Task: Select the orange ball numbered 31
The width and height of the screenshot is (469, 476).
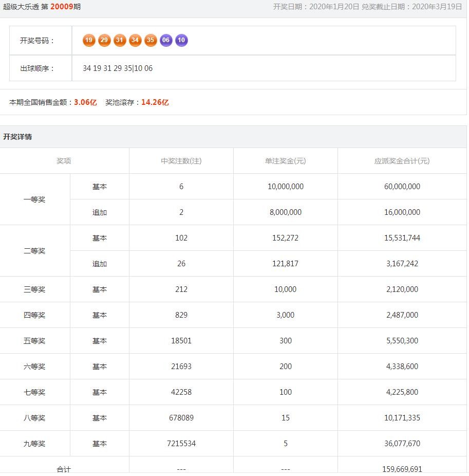Action: pos(120,41)
